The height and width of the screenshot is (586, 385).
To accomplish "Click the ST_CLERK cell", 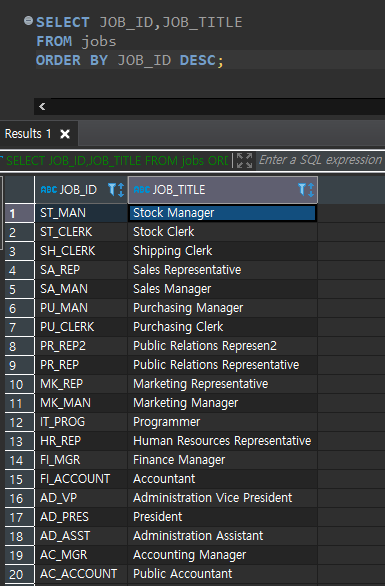I will [81, 232].
